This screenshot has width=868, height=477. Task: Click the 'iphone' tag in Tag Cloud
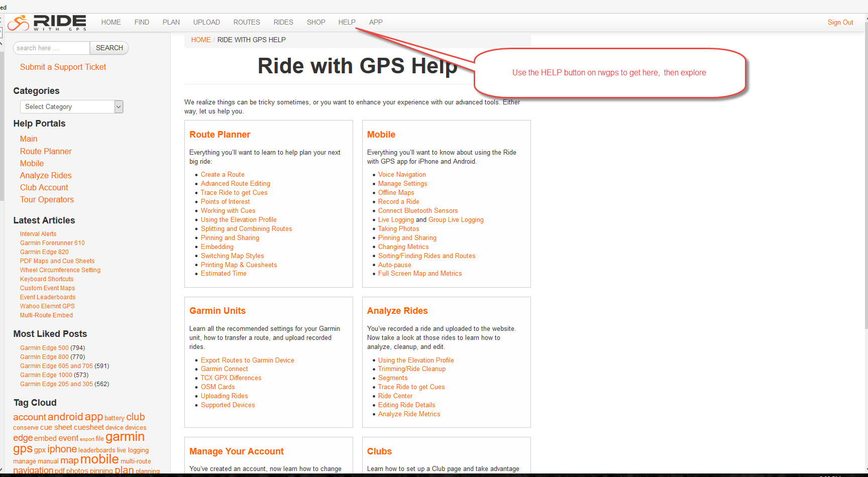62,449
